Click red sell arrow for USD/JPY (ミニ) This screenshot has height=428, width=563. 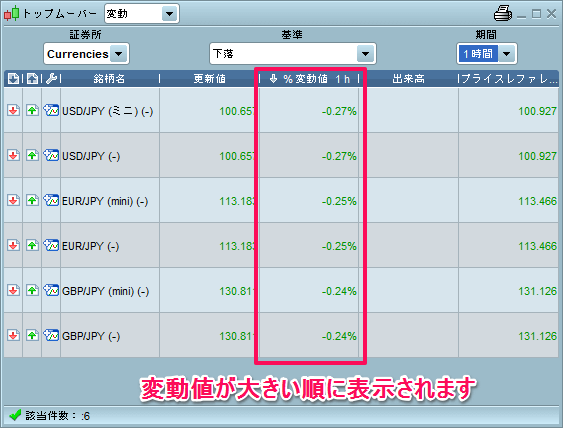point(13,110)
